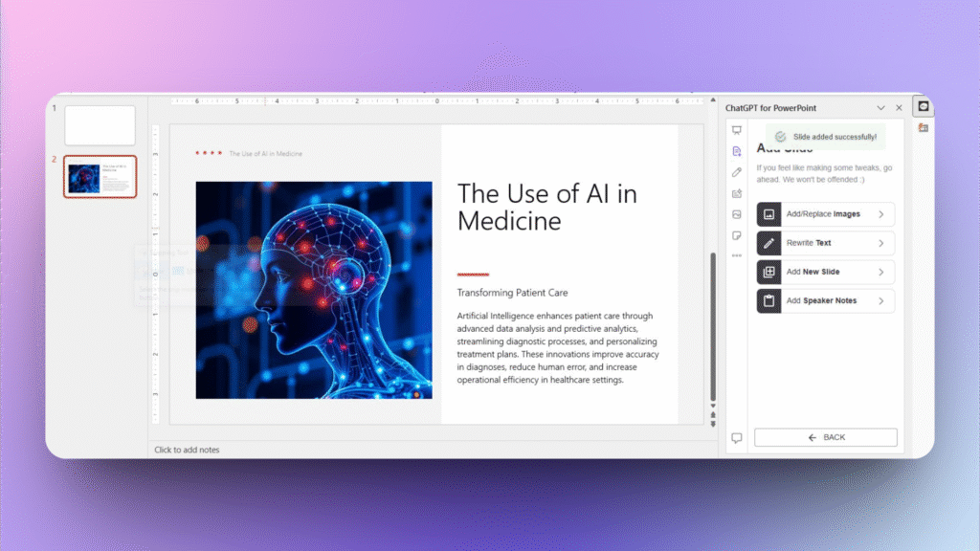
Task: Select the pencil Rewrite icon in the sidebar
Action: coord(737,172)
